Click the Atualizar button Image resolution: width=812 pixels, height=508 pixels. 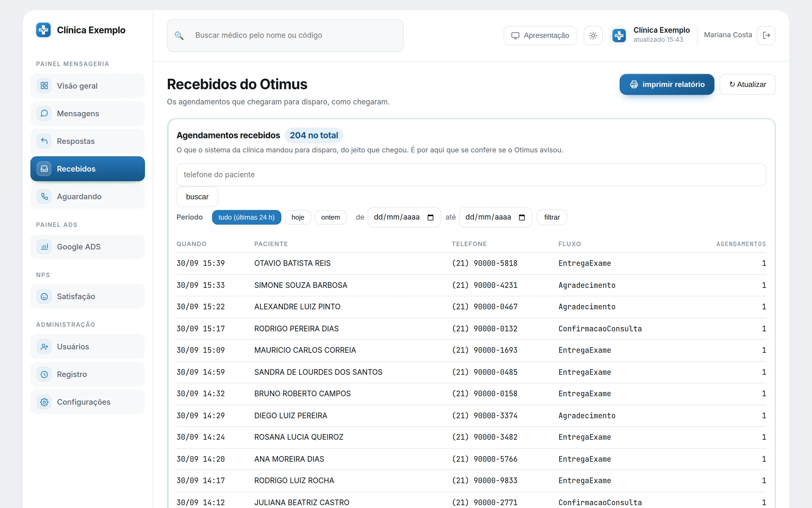[x=748, y=84]
